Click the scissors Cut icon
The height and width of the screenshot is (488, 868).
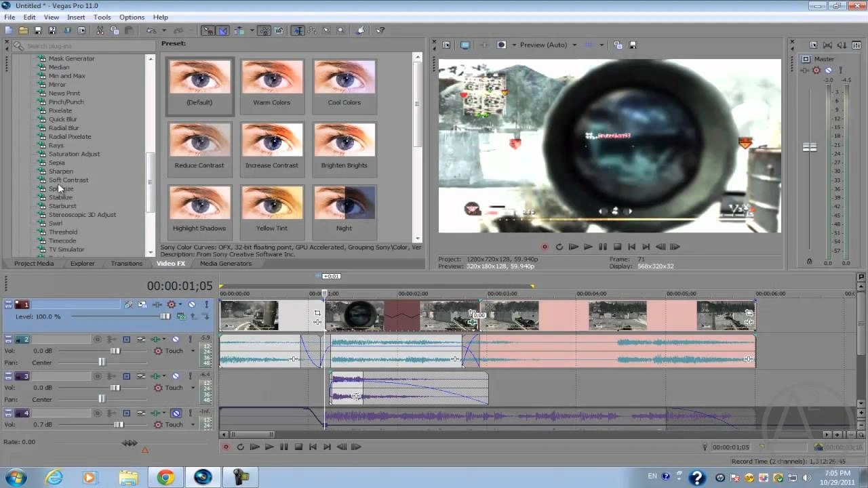pos(99,30)
